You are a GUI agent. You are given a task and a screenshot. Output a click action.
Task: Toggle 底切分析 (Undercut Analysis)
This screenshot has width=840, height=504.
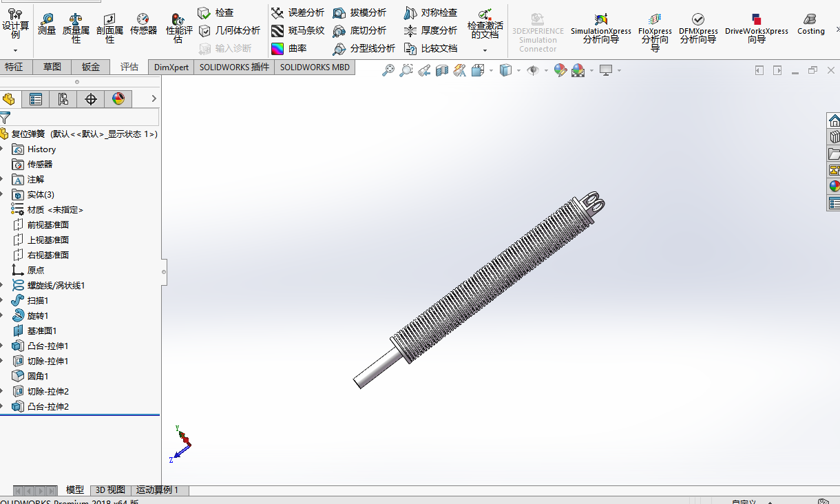point(359,30)
